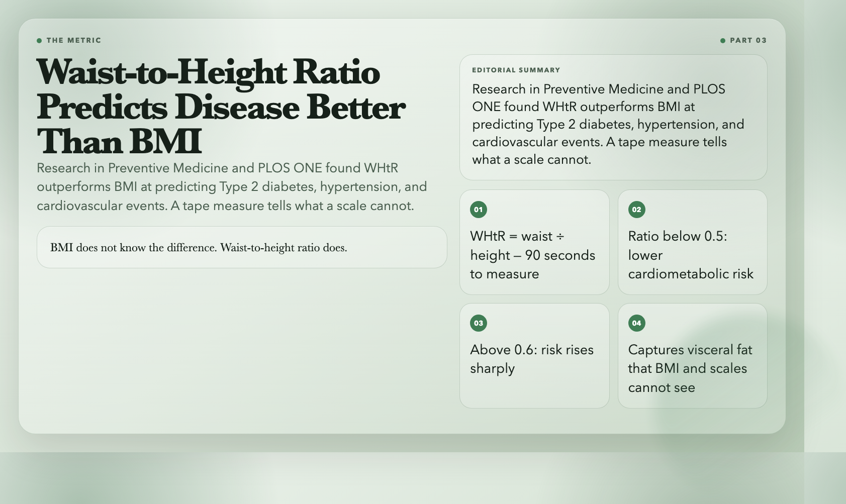Click "Captures visceral fat" card text
The image size is (846, 504).
[690, 368]
